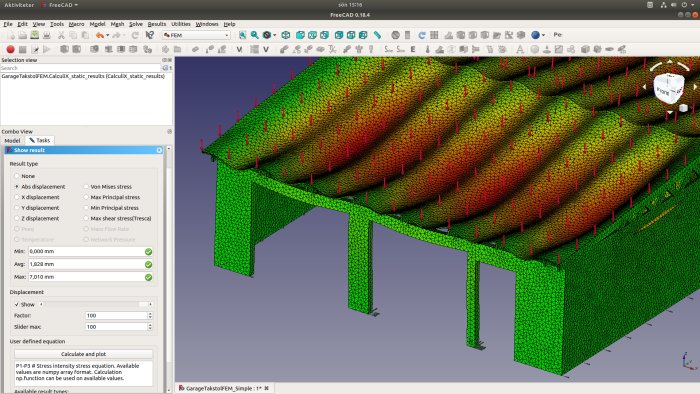Set the front view cube icon

tap(300, 35)
